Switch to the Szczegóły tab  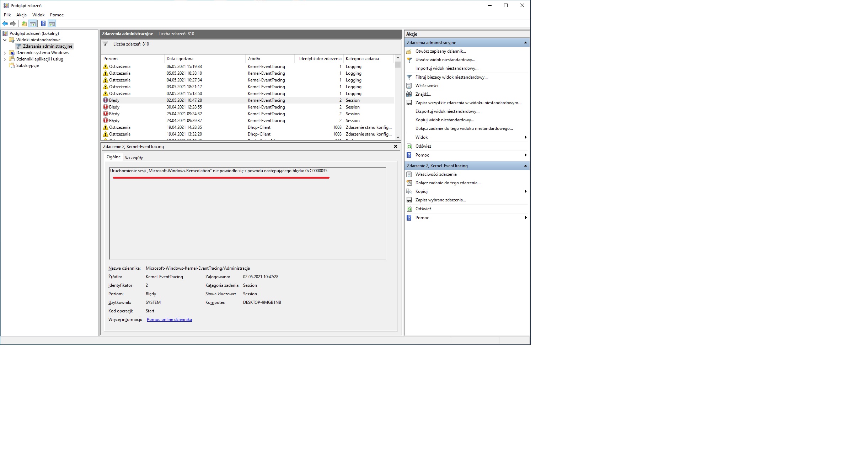click(x=134, y=157)
